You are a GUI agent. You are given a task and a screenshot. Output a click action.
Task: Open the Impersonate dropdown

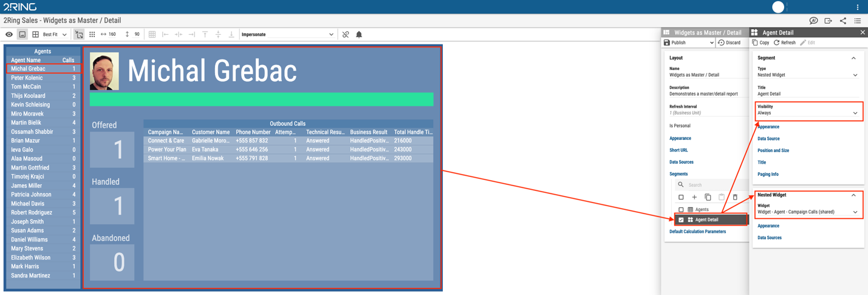(287, 35)
